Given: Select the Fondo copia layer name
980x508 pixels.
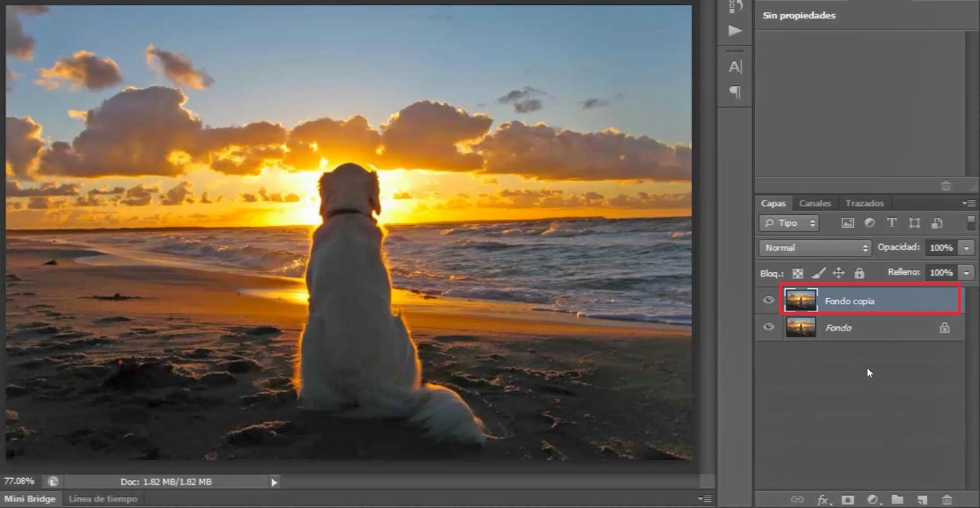Looking at the screenshot, I should point(850,301).
